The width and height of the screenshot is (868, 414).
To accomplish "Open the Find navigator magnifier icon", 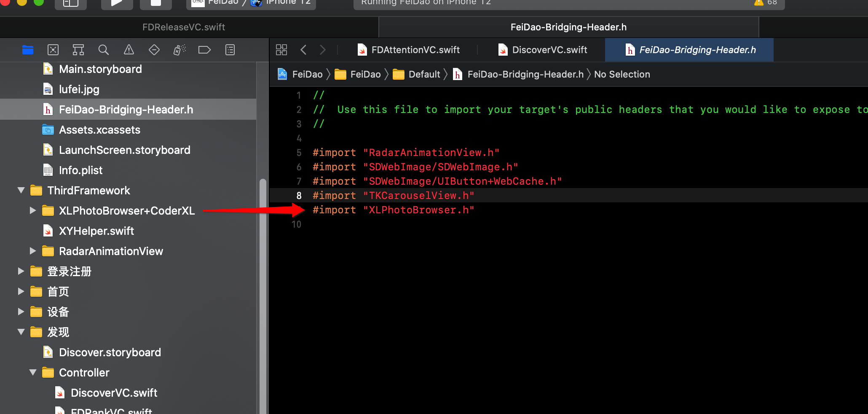I will [104, 50].
